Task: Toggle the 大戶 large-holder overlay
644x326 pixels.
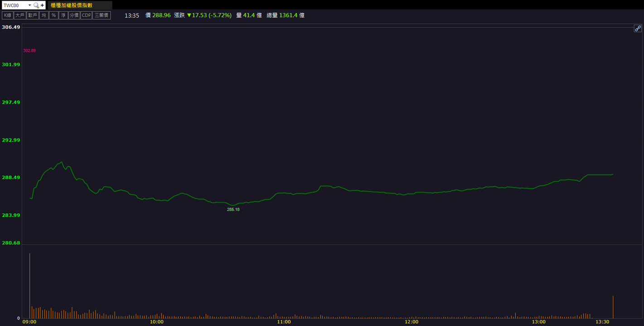Action: [x=19, y=15]
